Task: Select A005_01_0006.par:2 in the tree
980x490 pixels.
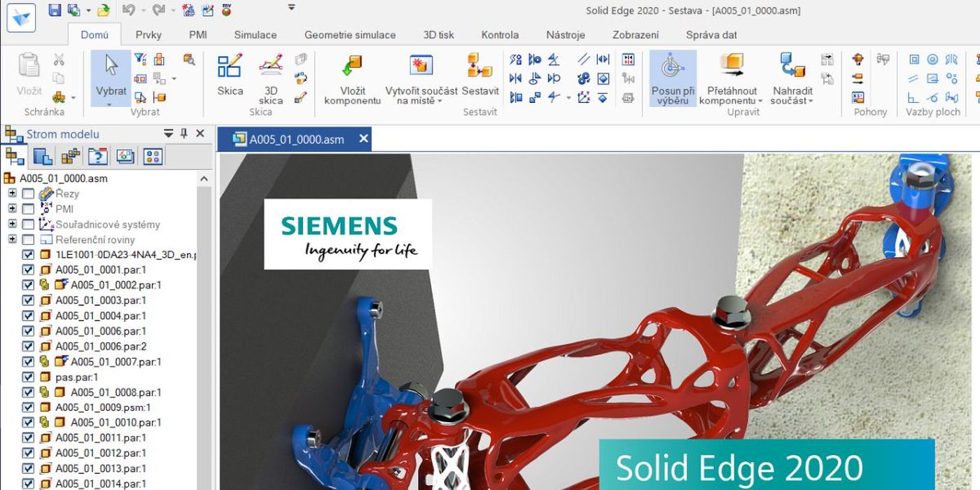Action: click(100, 346)
